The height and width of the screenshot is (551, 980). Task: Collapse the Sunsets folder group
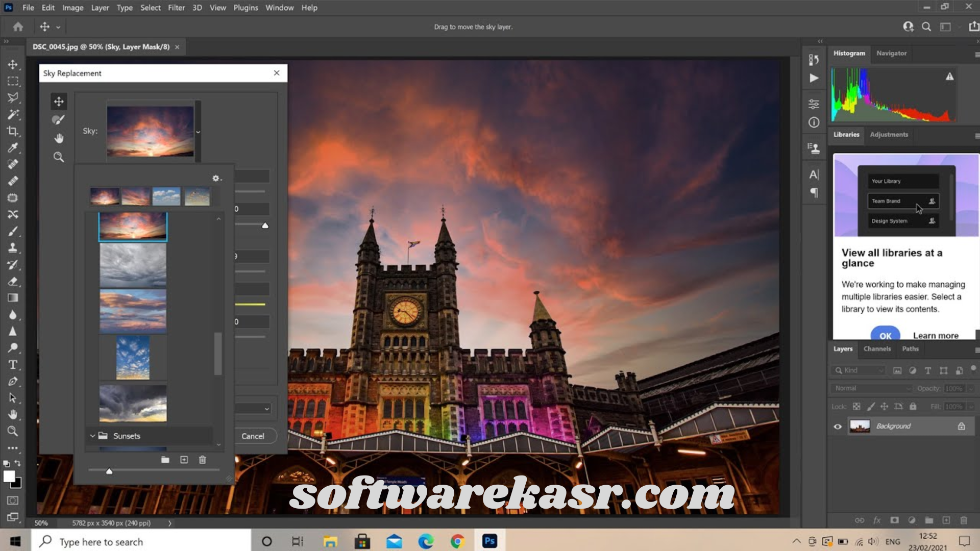pos(92,436)
